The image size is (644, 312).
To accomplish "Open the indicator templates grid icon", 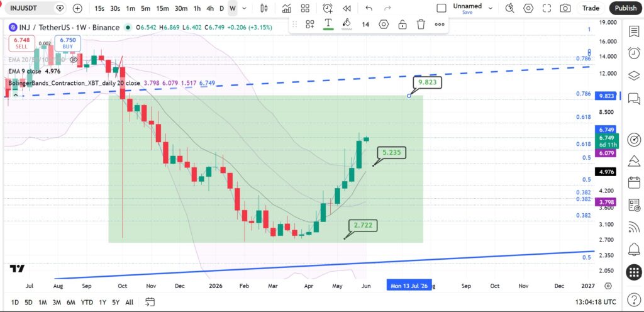I will tap(305, 8).
